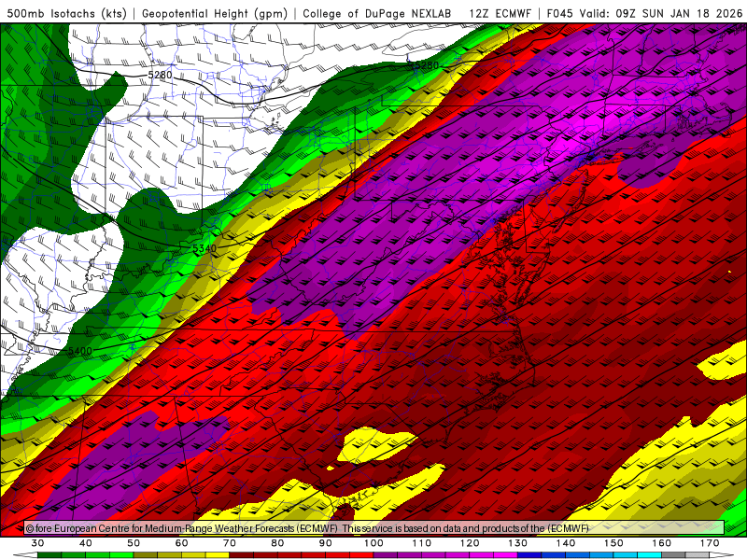Click the legend value 30
The height and width of the screenshot is (560, 747).
click(x=37, y=543)
